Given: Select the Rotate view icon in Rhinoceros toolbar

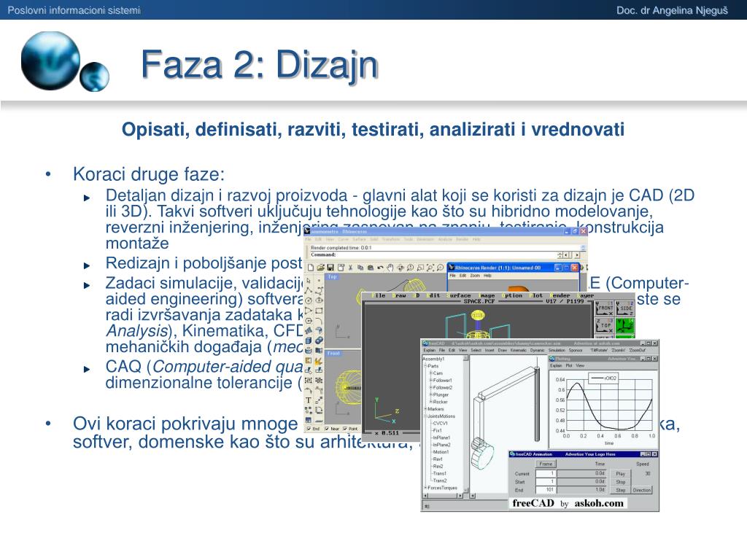Looking at the screenshot, I should [400, 268].
